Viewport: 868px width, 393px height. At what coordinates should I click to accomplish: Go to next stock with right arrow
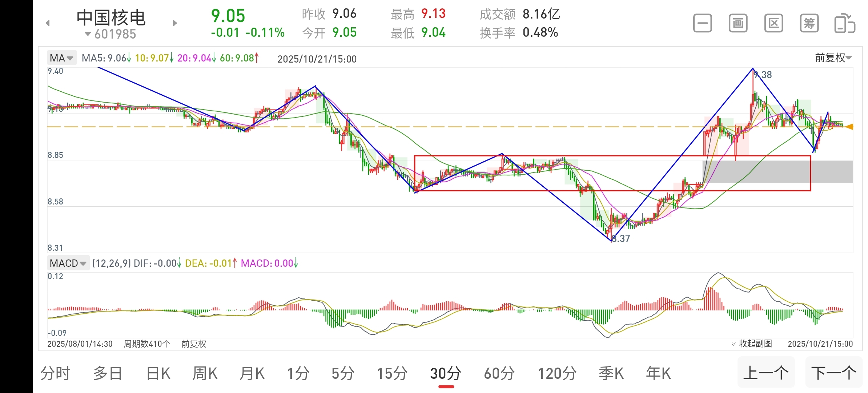175,23
